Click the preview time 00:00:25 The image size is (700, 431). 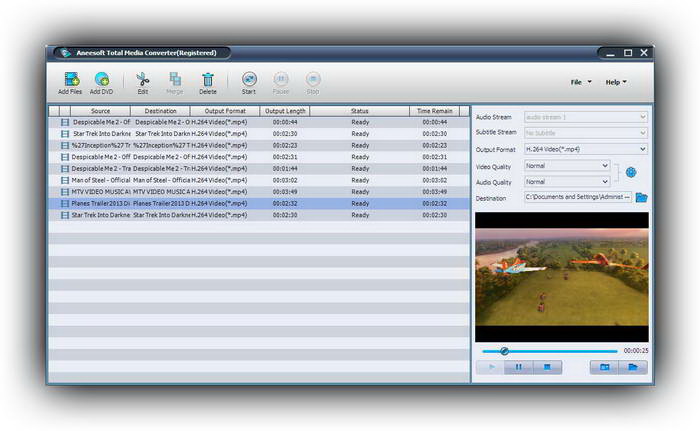pos(636,351)
